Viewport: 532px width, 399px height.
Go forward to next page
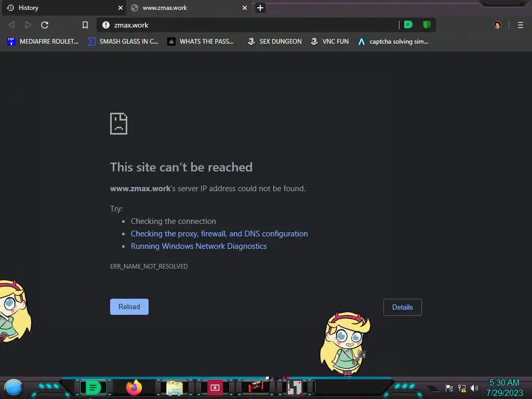[28, 25]
